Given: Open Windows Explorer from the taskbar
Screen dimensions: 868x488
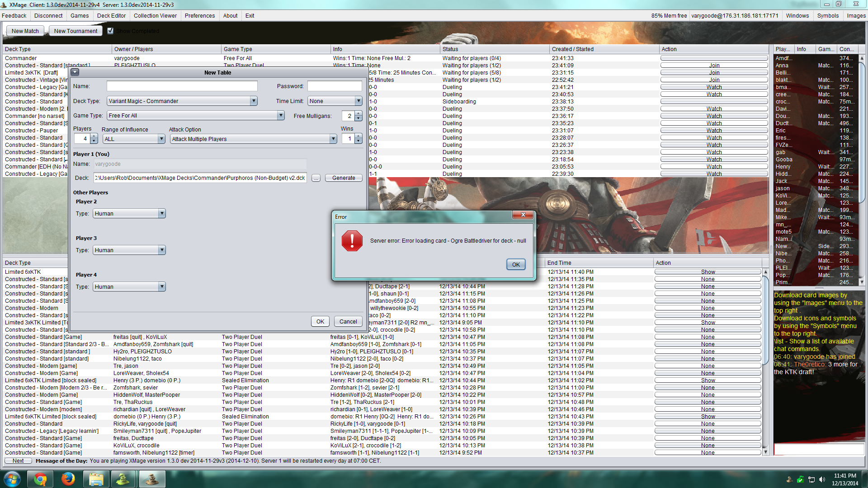Looking at the screenshot, I should point(96,479).
